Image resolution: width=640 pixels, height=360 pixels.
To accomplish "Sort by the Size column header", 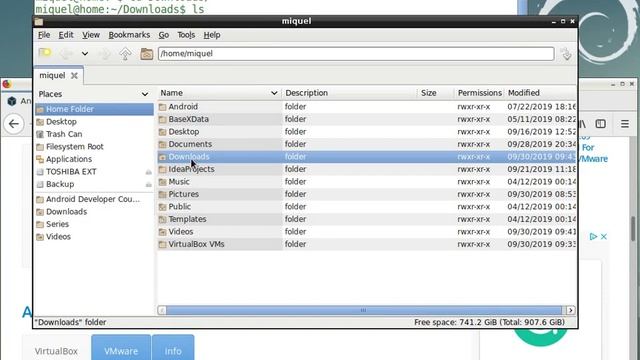I will click(x=436, y=93).
